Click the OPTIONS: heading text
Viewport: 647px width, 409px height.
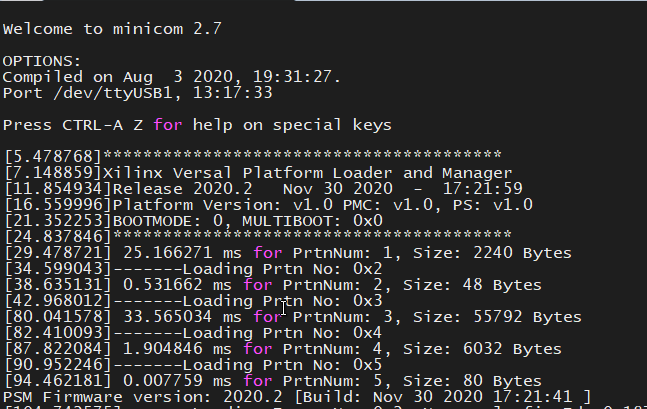[x=40, y=60]
